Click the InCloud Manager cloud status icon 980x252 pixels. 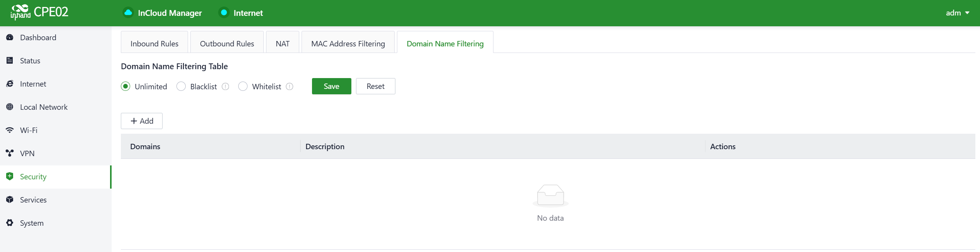[x=128, y=13]
